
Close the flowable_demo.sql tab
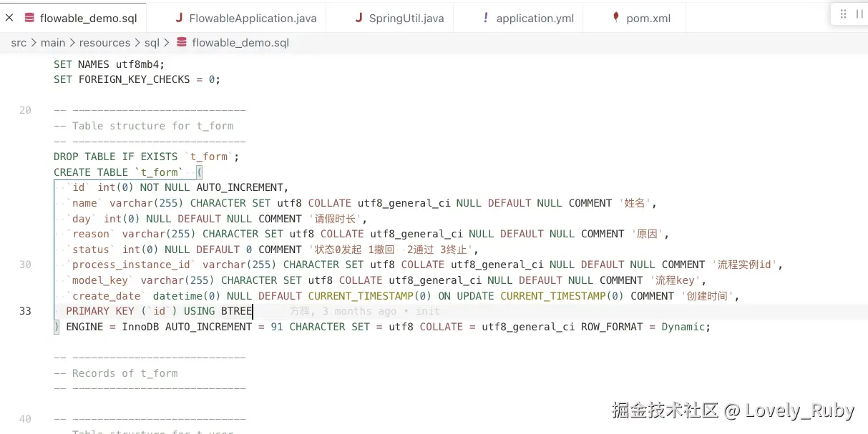(9, 18)
